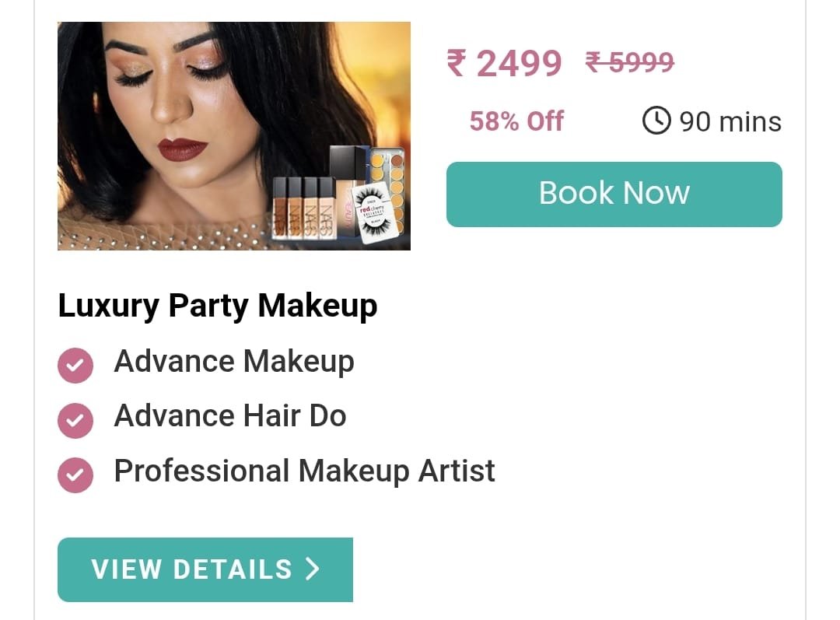Click the chevron arrow in View Details
This screenshot has height=620, width=840.
click(x=313, y=569)
